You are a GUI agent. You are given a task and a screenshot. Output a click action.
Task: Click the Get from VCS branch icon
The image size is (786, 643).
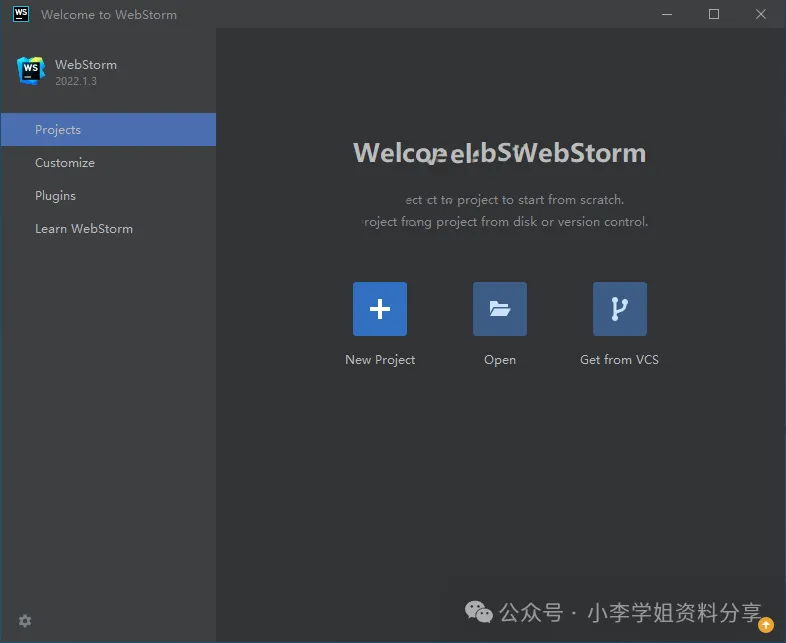click(620, 309)
